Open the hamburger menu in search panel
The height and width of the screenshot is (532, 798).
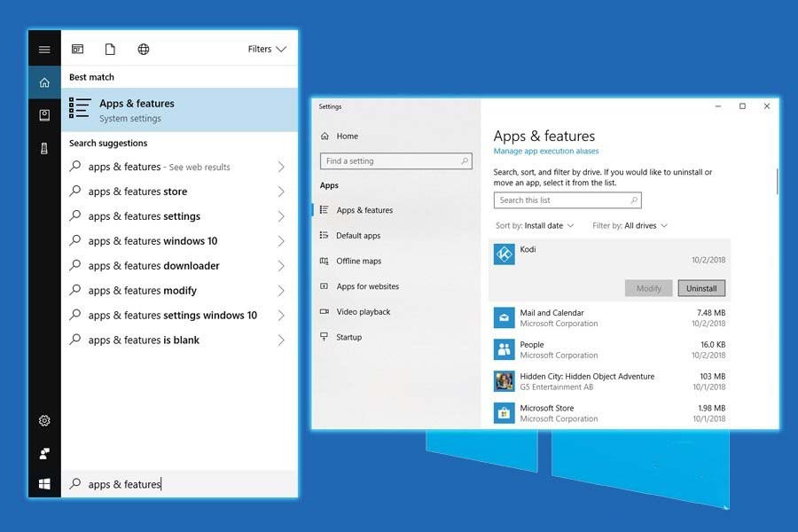tap(44, 50)
